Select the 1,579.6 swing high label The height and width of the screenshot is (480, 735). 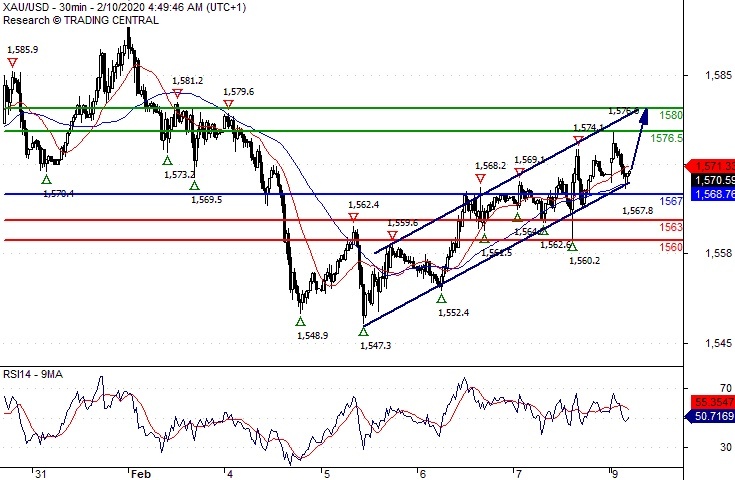coord(239,92)
